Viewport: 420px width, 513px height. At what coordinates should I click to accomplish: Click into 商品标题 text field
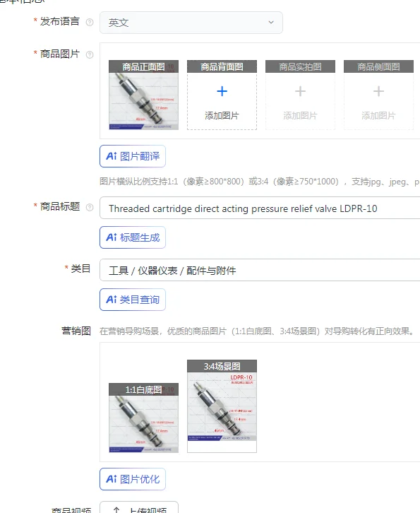260,208
